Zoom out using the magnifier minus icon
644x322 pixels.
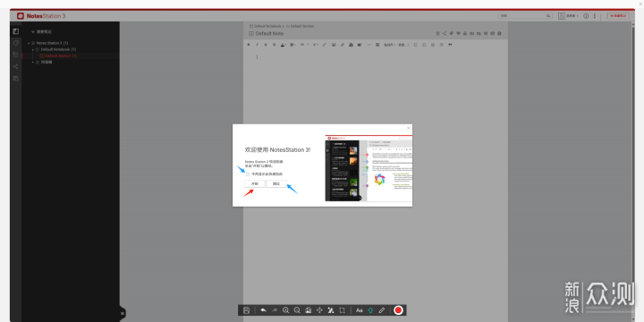[297, 310]
